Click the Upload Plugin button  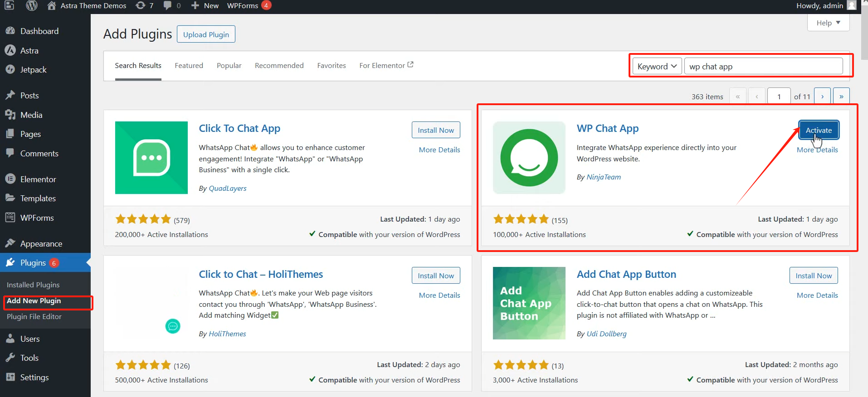tap(206, 34)
